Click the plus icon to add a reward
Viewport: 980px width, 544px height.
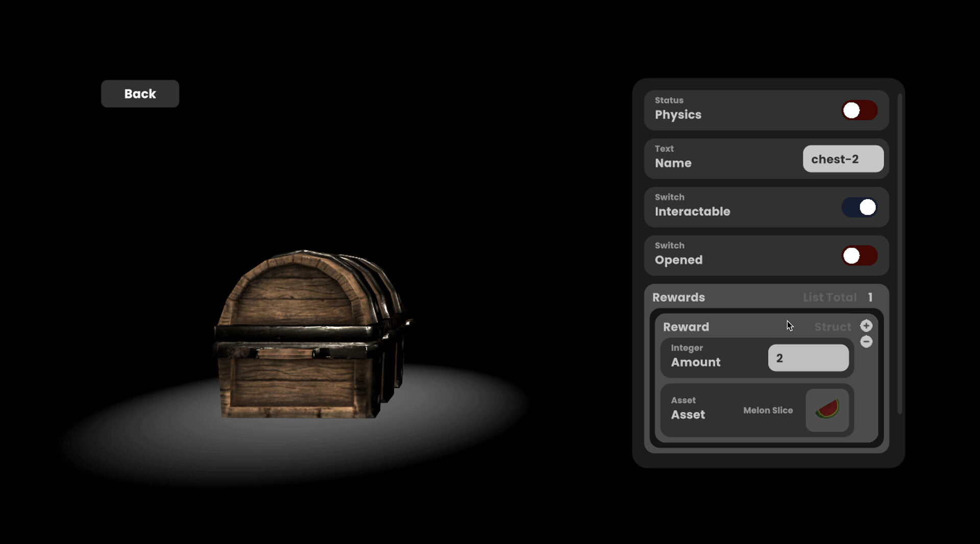click(x=866, y=325)
